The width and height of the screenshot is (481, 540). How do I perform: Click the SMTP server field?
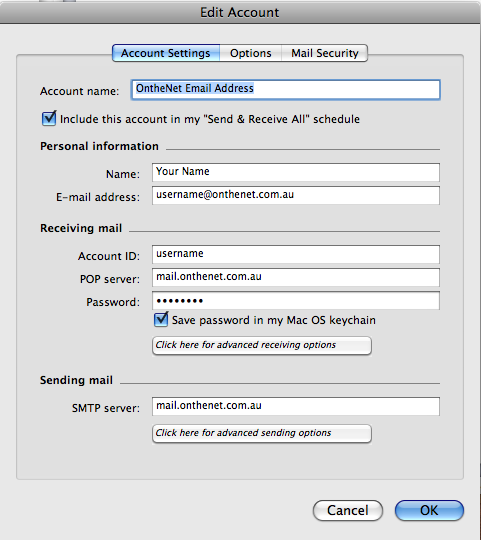(296, 406)
